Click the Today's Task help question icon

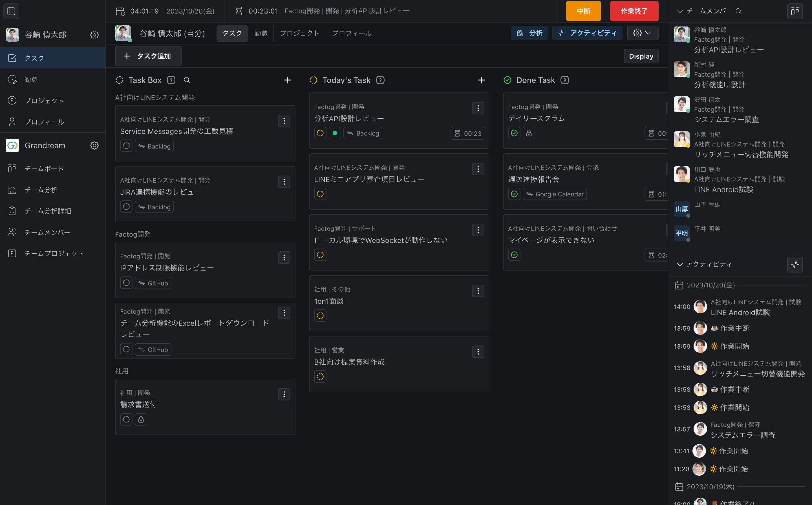(x=380, y=80)
